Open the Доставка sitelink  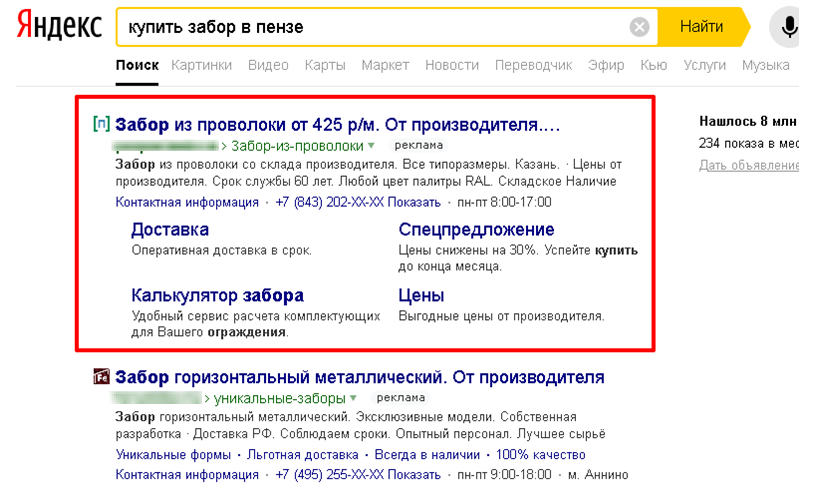coord(170,230)
